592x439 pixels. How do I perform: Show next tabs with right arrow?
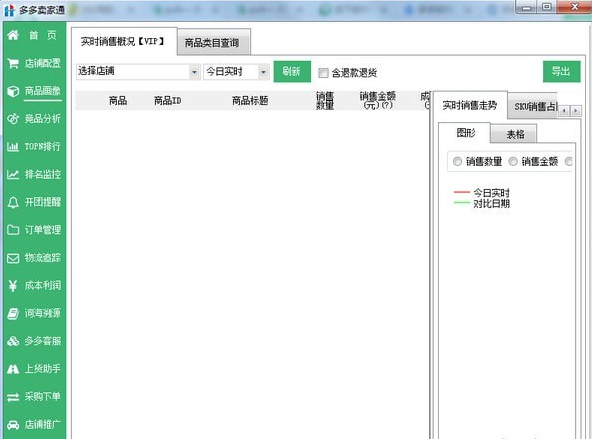click(575, 111)
